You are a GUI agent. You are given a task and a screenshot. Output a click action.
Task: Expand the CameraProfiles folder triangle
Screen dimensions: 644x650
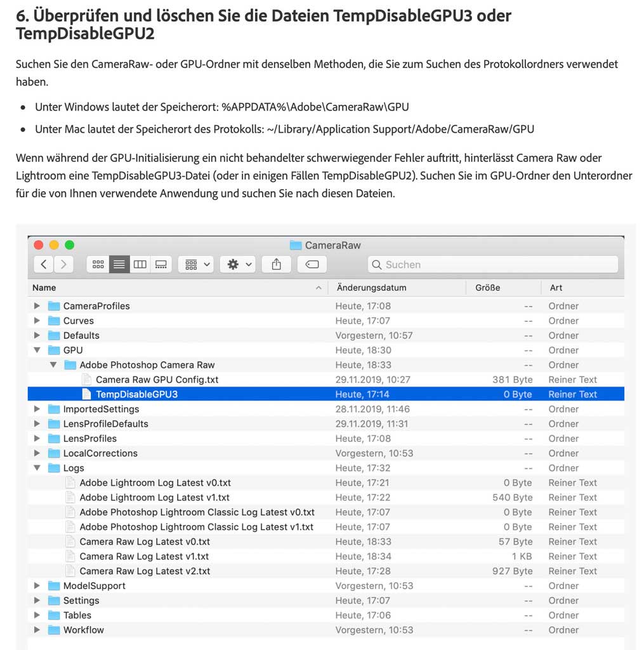(x=37, y=306)
